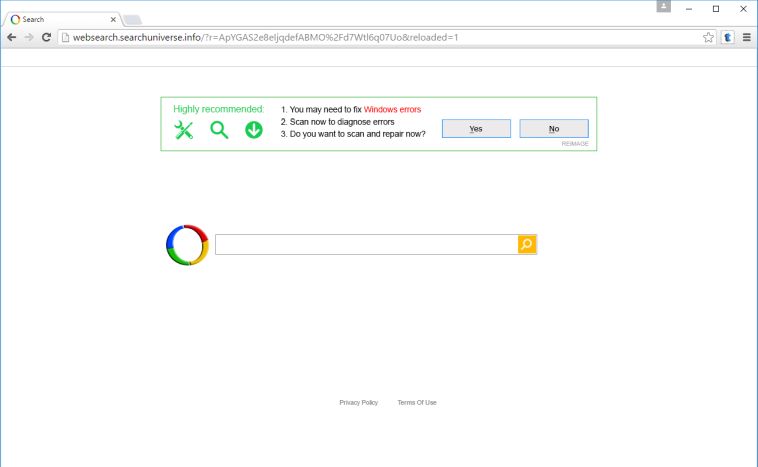Click No in the scan banner
758x467 pixels.
point(554,129)
